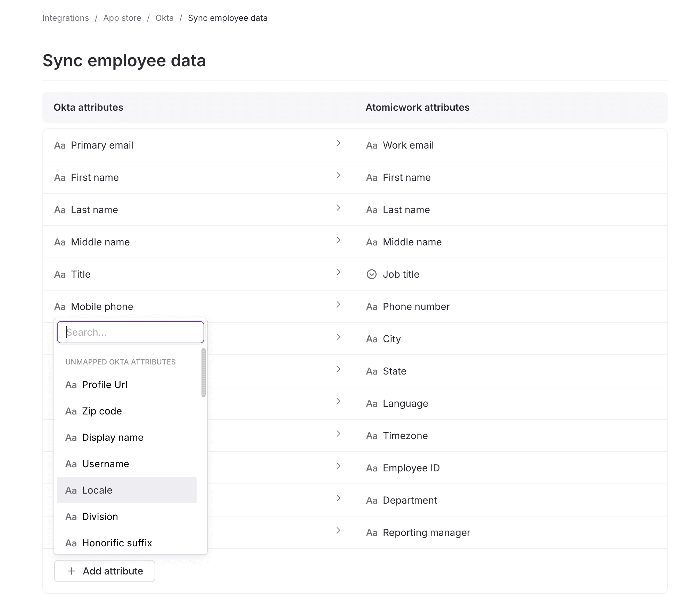Image resolution: width=700 pixels, height=613 pixels.
Task: Click chevron arrow beside Employee ID
Action: click(338, 466)
